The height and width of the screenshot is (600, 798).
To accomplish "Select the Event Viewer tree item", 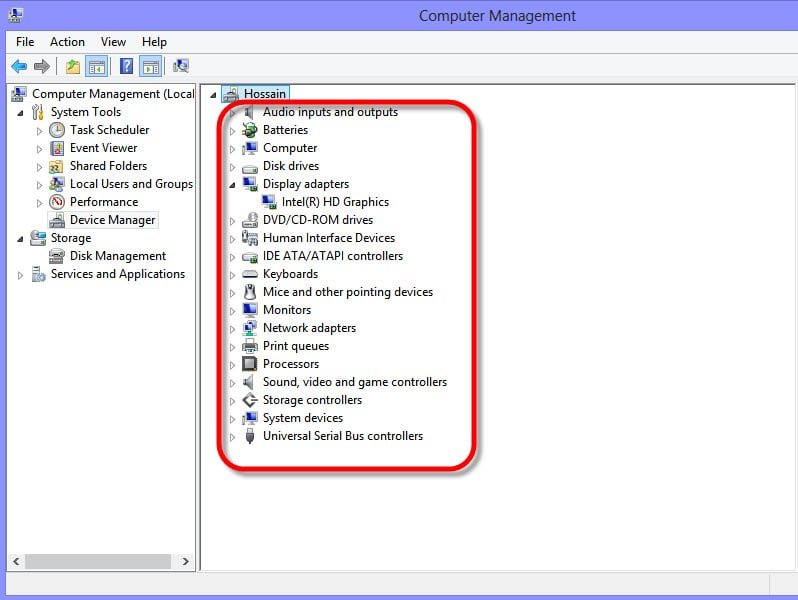I will [x=103, y=148].
